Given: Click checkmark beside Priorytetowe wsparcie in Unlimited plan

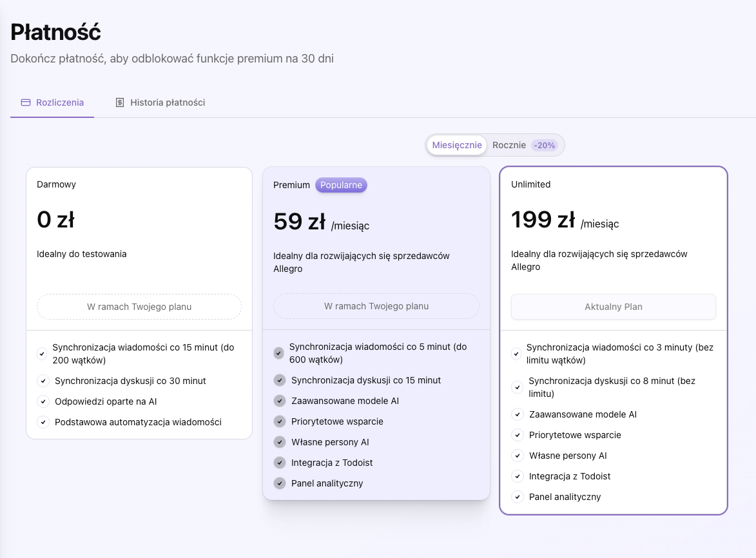Looking at the screenshot, I should pyautogui.click(x=516, y=435).
